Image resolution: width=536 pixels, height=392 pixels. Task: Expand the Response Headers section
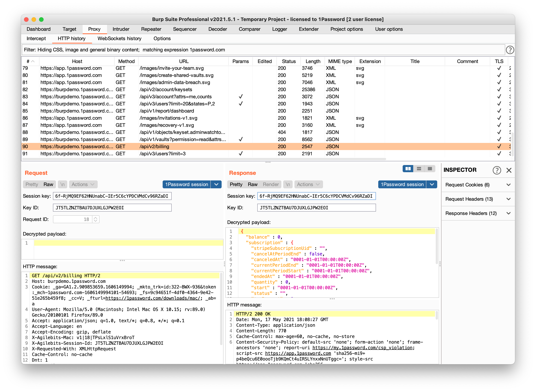pos(478,213)
